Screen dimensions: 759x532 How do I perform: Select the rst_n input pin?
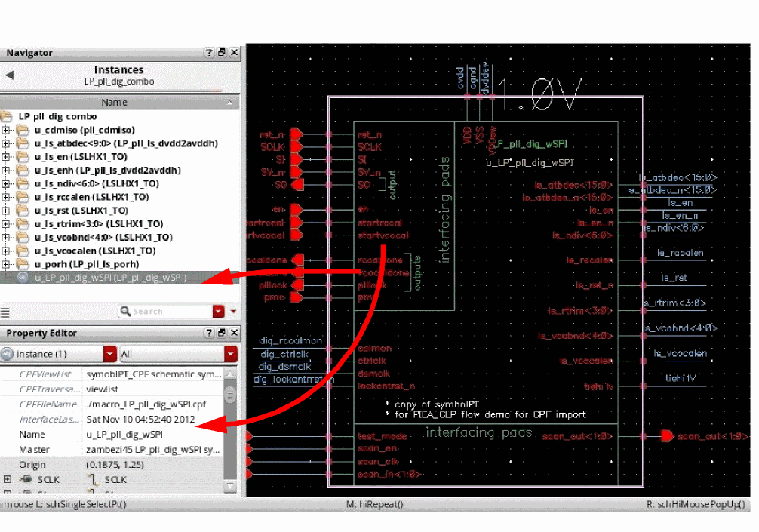pyautogui.click(x=297, y=134)
